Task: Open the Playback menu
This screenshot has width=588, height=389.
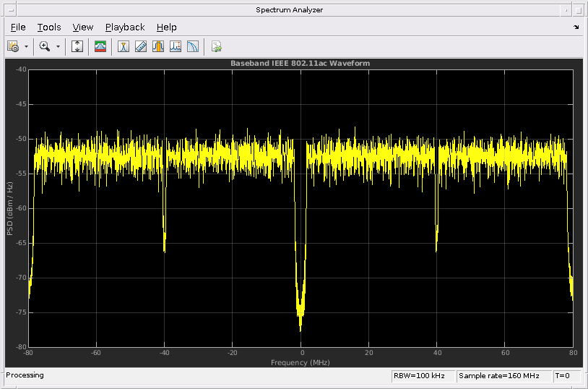Action: 125,27
